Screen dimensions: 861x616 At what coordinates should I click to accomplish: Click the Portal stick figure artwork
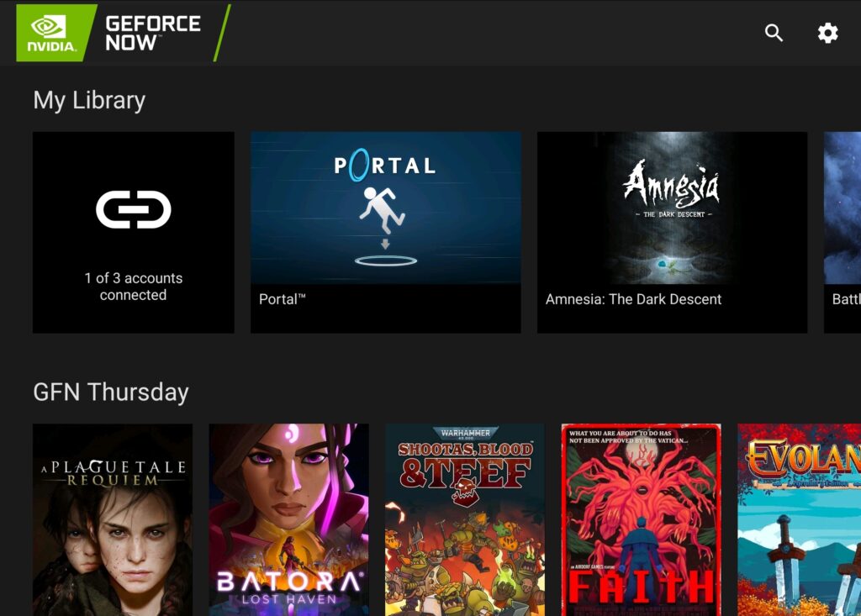pos(383,209)
